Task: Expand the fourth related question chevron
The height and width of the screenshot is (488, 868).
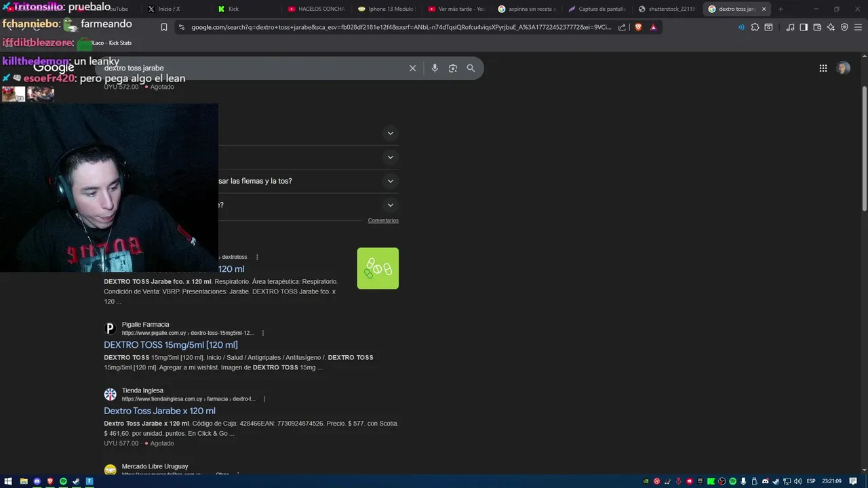Action: 390,205
